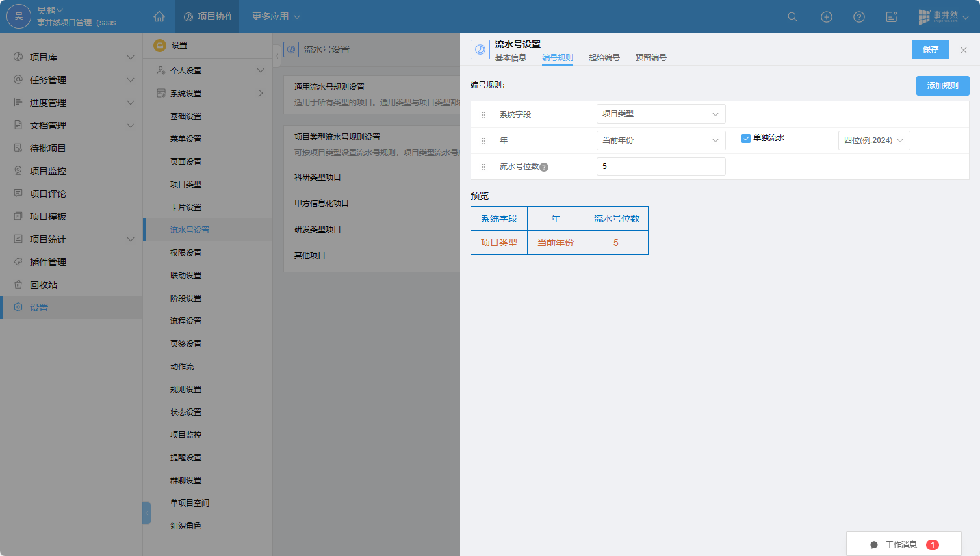
Task: Click the drag handle of 流水号位数 row
Action: point(484,167)
